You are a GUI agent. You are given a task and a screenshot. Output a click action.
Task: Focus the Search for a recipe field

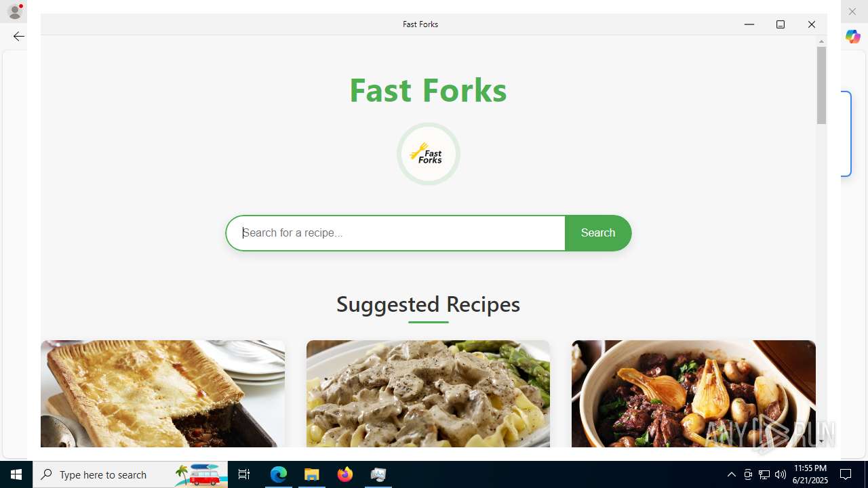[396, 233]
